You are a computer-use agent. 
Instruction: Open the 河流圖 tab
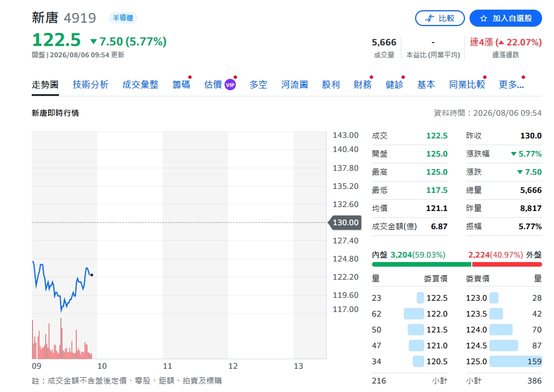[295, 85]
